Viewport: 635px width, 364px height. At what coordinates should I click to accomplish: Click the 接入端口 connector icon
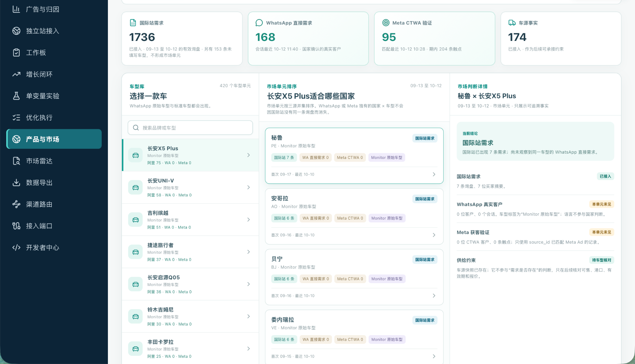pos(16,226)
